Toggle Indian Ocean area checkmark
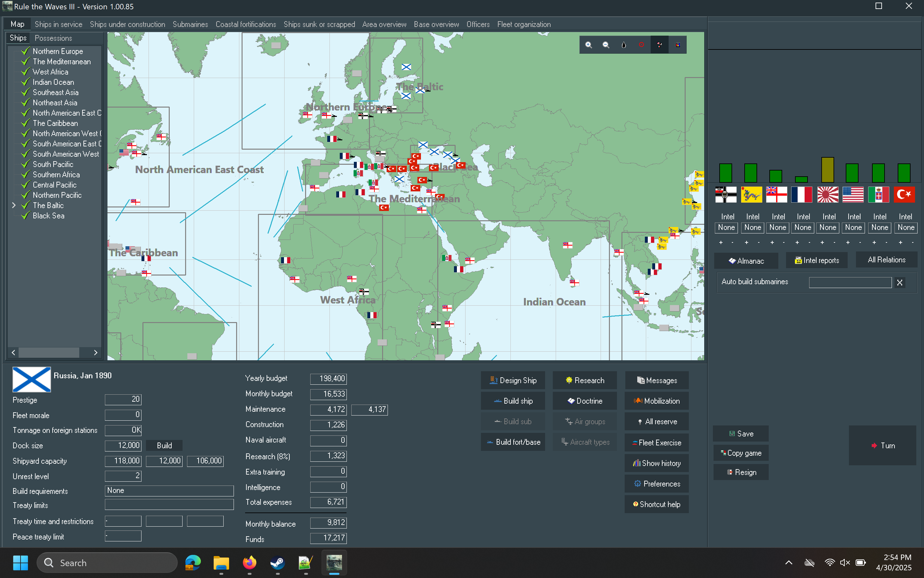Viewport: 924px width, 578px height. [26, 82]
